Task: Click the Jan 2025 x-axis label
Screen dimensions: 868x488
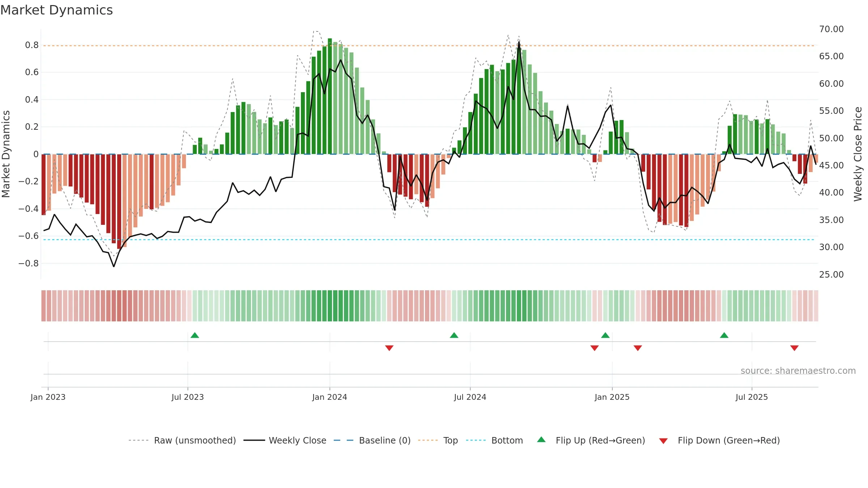Action: [612, 397]
